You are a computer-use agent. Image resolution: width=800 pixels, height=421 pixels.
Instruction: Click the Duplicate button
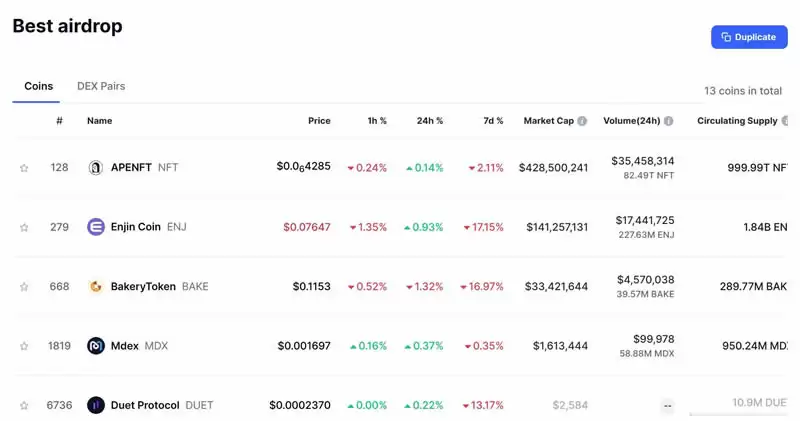click(x=749, y=37)
